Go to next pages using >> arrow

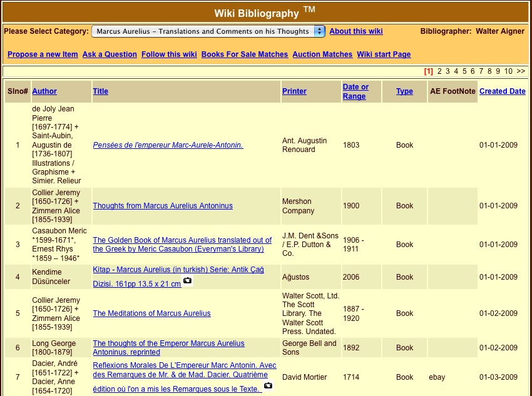[521, 71]
